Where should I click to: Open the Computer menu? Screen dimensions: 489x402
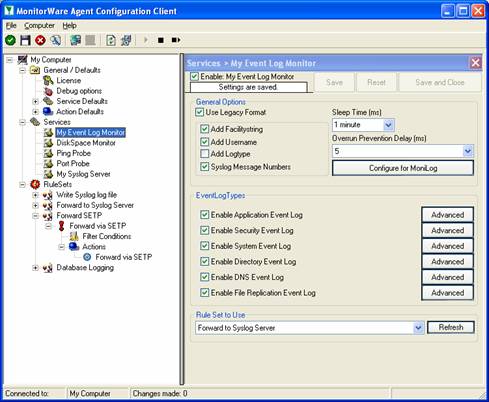(x=39, y=26)
